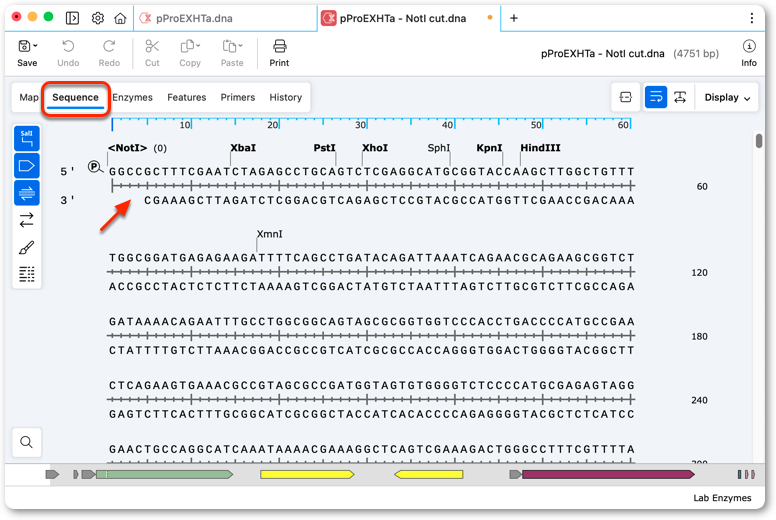Select the NotI enzyme site label
Image resolution: width=776 pixels, height=520 pixels.
128,148
